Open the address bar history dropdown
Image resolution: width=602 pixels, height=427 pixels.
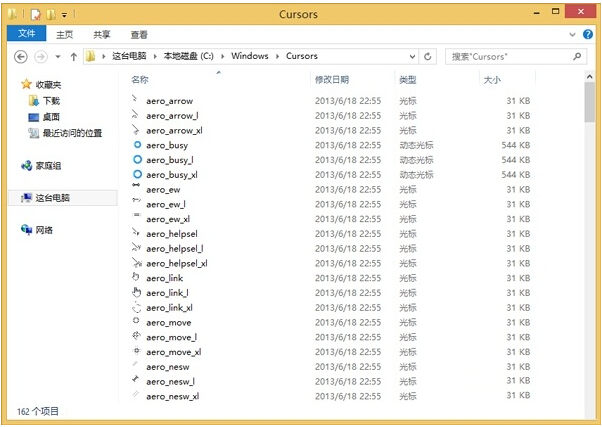(x=410, y=57)
